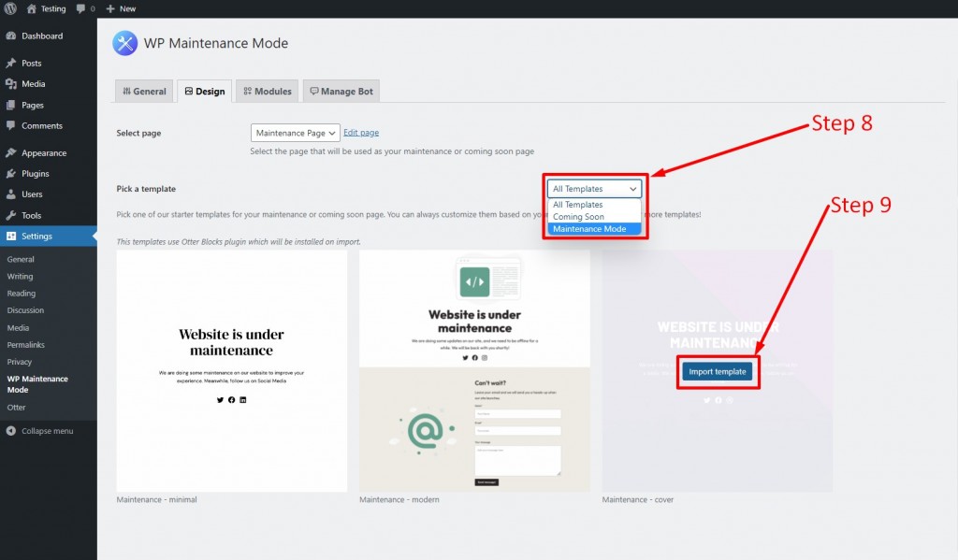Image resolution: width=958 pixels, height=560 pixels.
Task: Click the Users person icon
Action: (11, 194)
